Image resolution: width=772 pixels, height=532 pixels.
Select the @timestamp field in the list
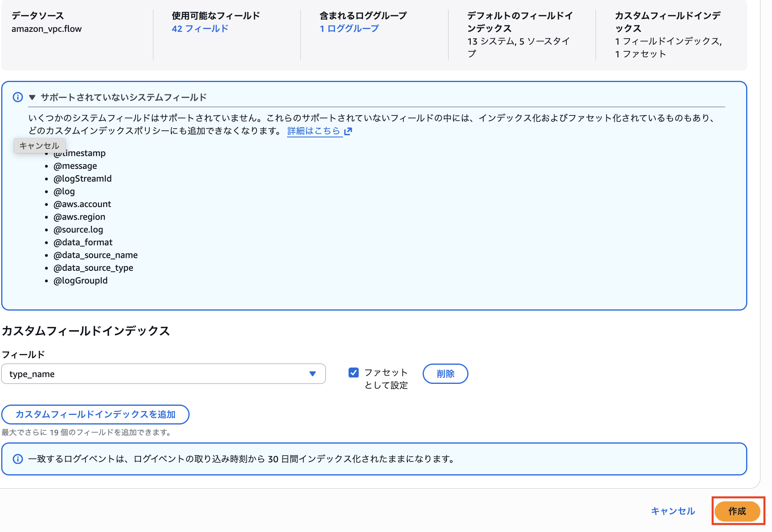pyautogui.click(x=79, y=153)
